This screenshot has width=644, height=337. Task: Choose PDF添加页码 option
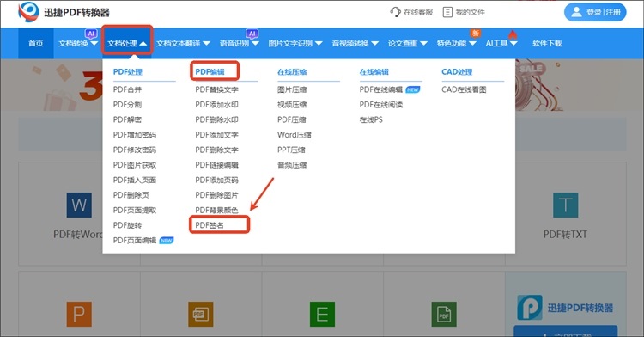click(x=217, y=180)
